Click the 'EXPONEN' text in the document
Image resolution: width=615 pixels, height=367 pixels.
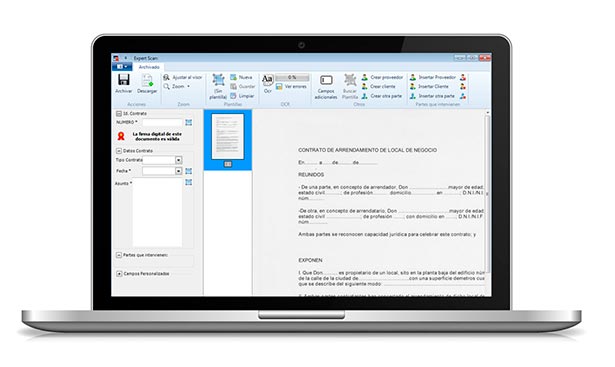[x=310, y=260]
